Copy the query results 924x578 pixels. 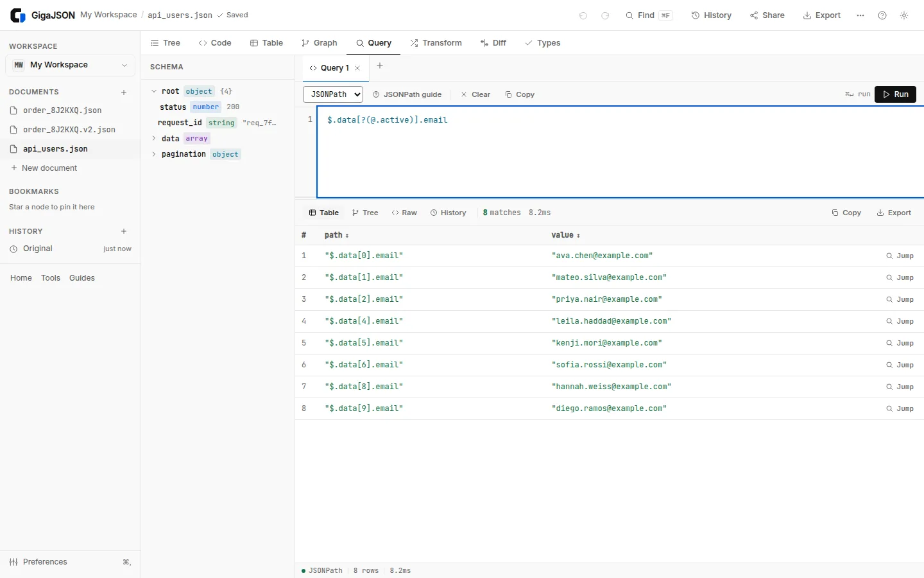(846, 213)
